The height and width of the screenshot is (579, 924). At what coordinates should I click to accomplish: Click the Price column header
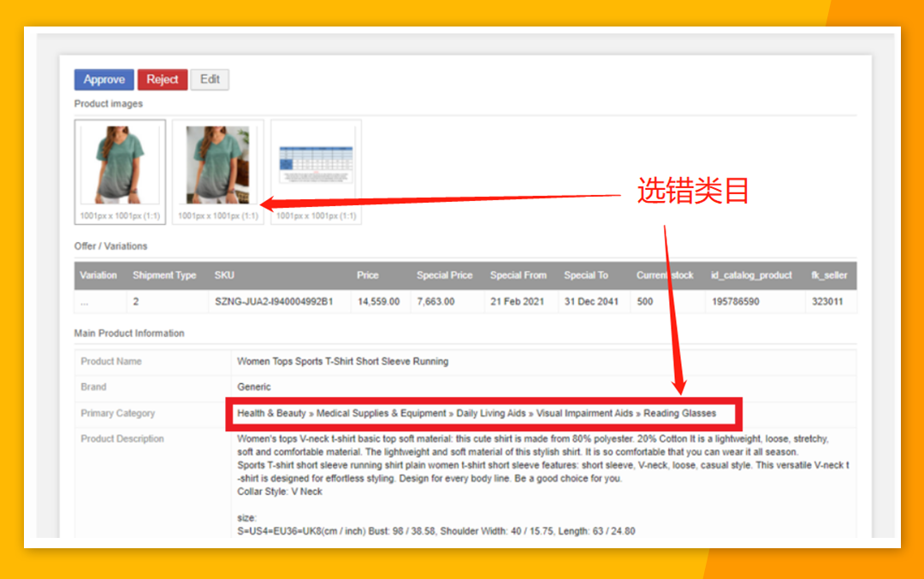click(366, 275)
